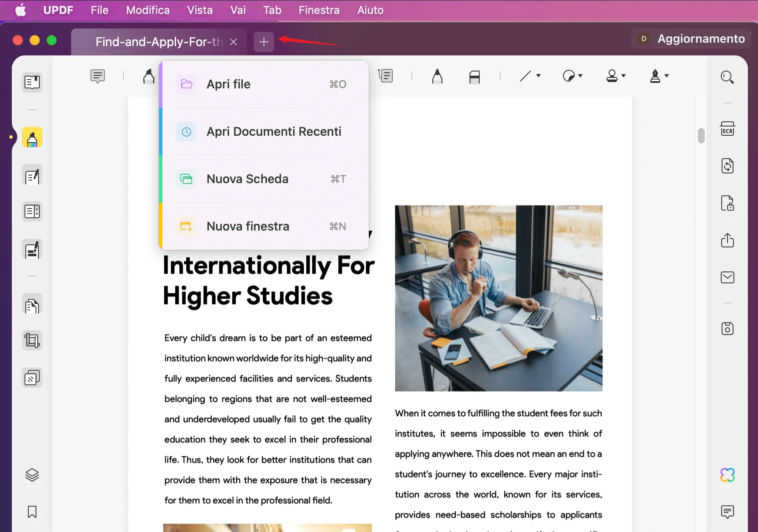Run OCR text recognition
Viewport: 758px width, 532px height.
[728, 129]
